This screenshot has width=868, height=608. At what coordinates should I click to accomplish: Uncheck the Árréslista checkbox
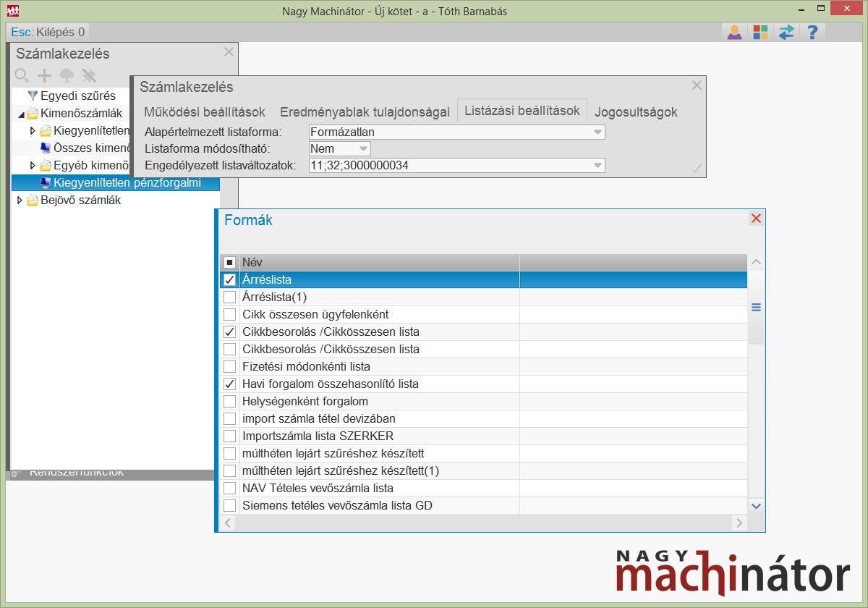pyautogui.click(x=229, y=280)
